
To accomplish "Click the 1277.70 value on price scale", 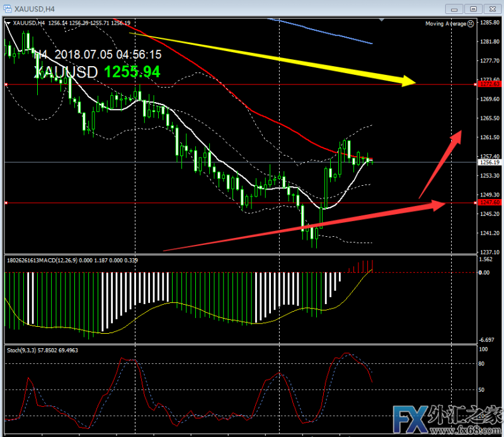I will click(x=490, y=60).
